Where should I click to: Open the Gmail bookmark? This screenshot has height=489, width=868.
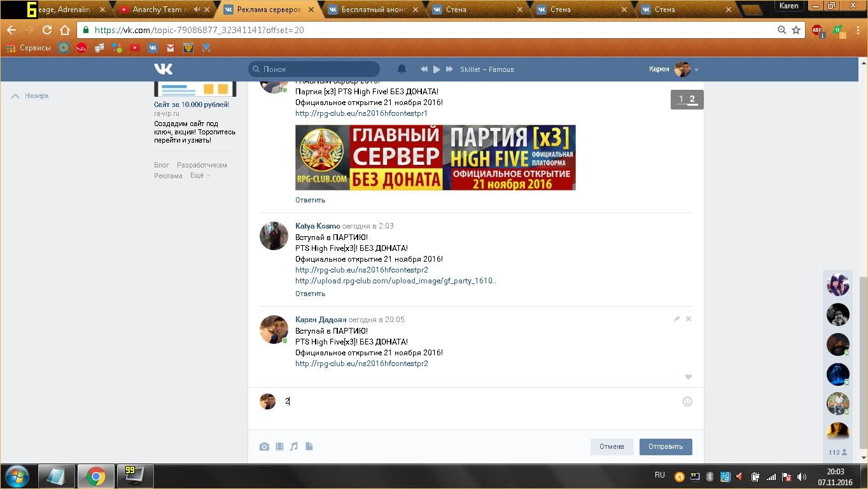click(x=171, y=48)
